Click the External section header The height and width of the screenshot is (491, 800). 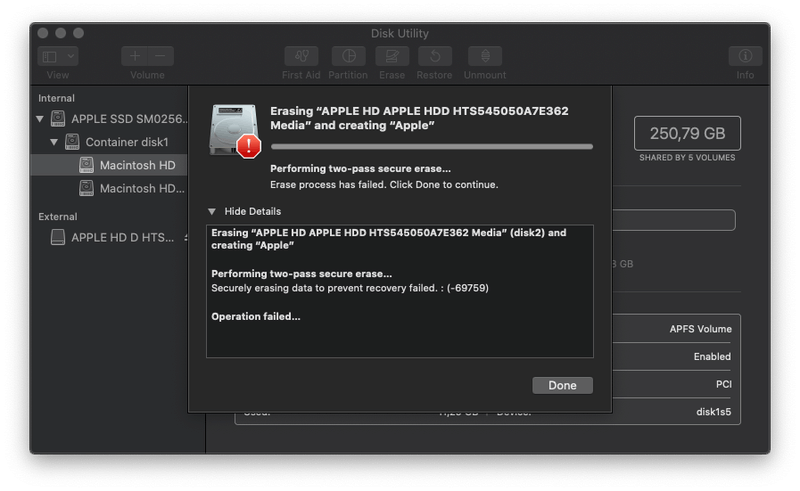(58, 216)
